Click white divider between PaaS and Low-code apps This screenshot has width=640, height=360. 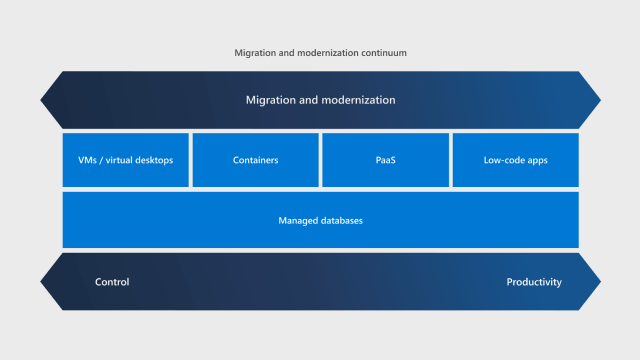point(451,160)
